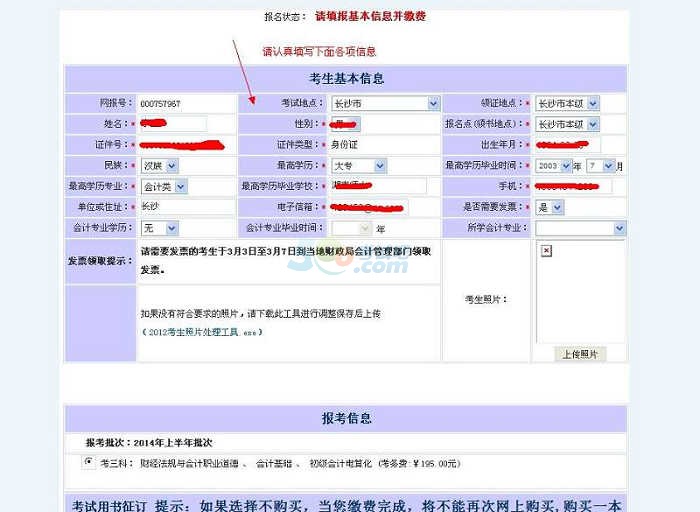Open the 最高学历 dropdown showing 大专
Image resolution: width=700 pixels, height=512 pixels.
(x=351, y=165)
